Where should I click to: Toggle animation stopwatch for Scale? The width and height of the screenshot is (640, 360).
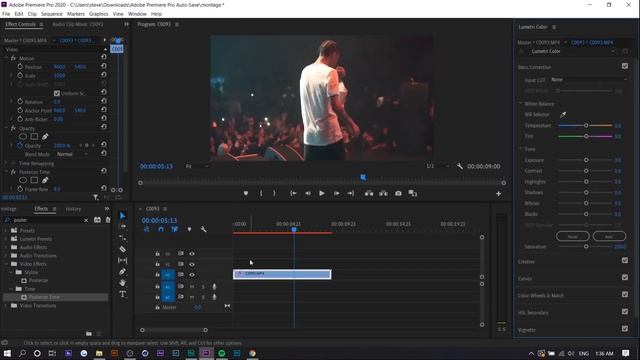click(x=20, y=76)
